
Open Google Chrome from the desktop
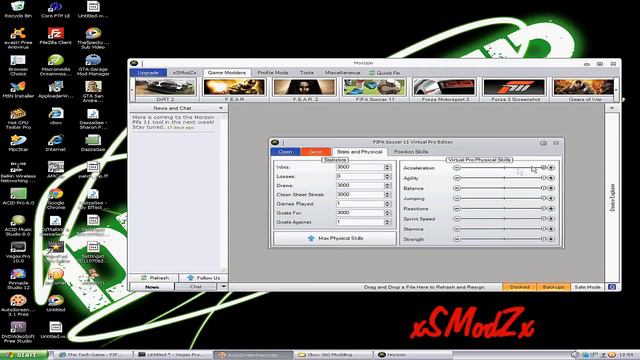pos(56,199)
